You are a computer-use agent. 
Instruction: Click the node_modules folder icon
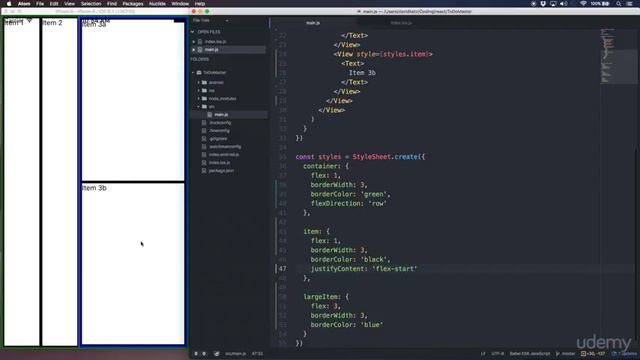point(204,98)
